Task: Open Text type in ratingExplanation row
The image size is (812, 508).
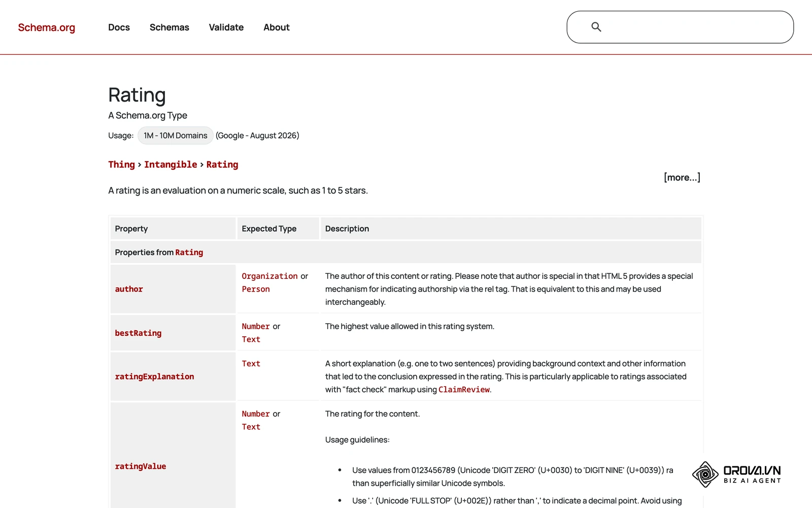Action: pos(251,364)
